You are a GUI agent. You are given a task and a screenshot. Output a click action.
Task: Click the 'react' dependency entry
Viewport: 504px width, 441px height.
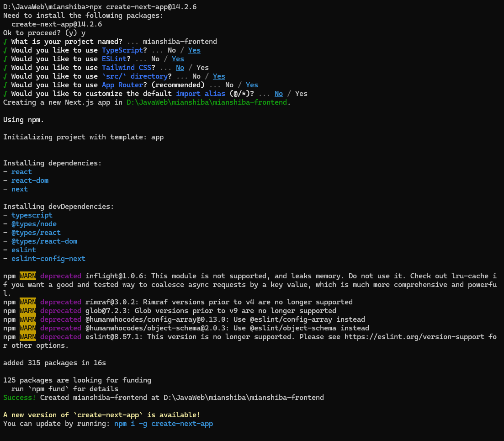coord(21,172)
